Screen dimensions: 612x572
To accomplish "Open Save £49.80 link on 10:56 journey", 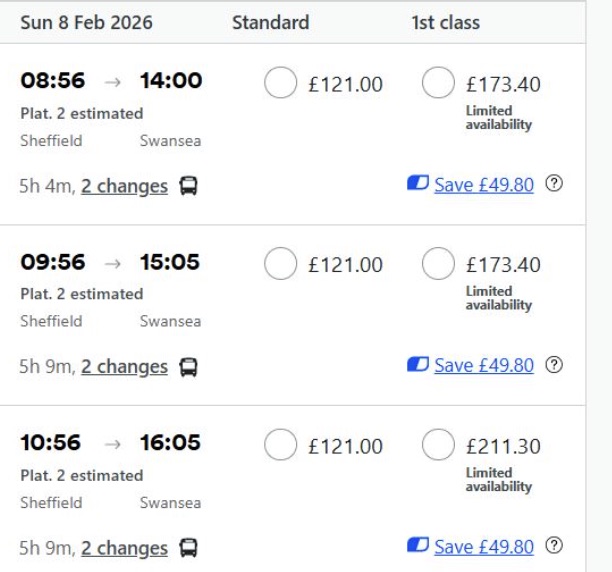I will (484, 547).
